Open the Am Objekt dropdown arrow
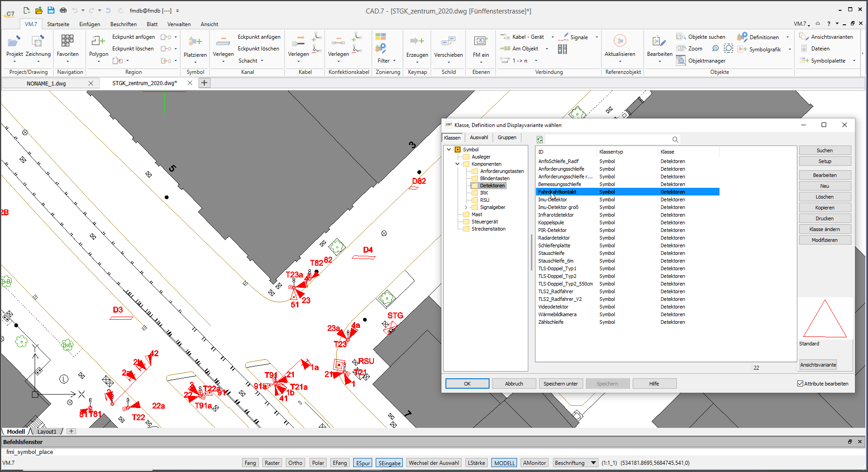The width and height of the screenshot is (868, 472). tap(547, 49)
